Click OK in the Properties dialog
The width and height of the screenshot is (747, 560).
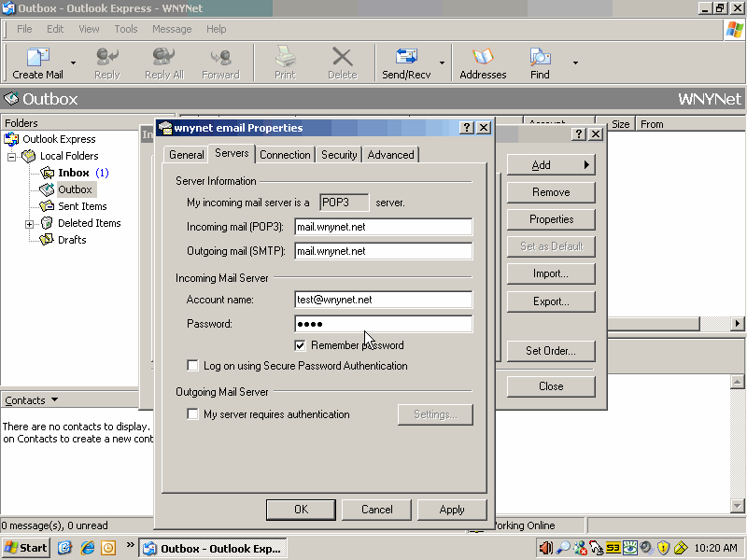301,510
